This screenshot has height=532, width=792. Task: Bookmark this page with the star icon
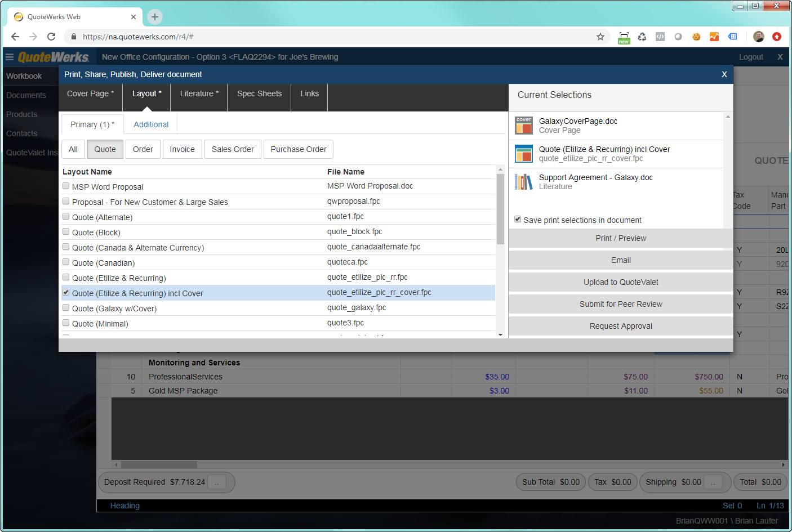click(600, 37)
